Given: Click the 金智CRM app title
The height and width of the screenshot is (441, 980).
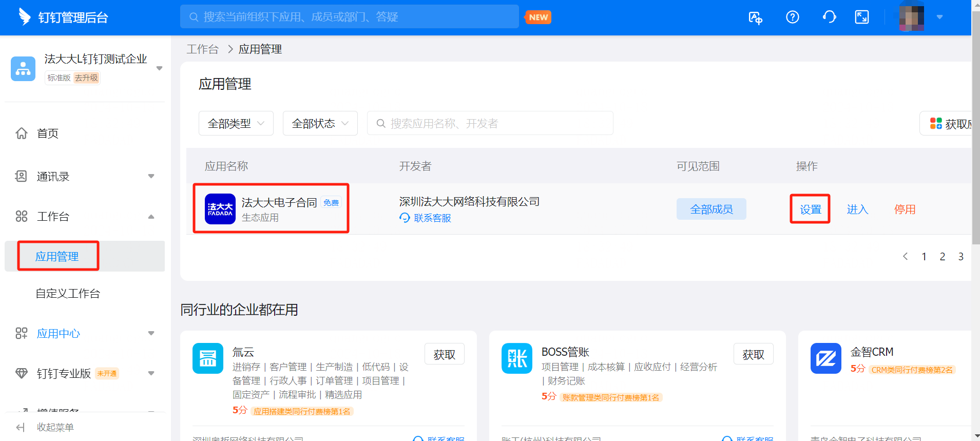Looking at the screenshot, I should [872, 352].
